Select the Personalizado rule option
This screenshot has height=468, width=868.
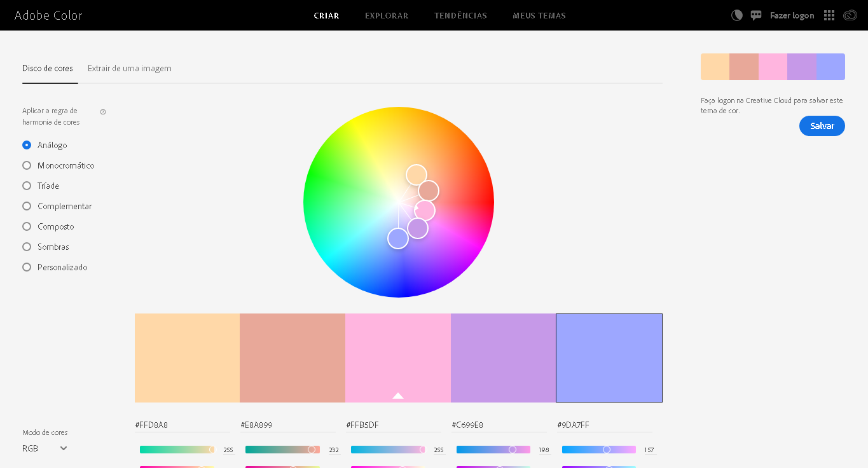point(26,267)
